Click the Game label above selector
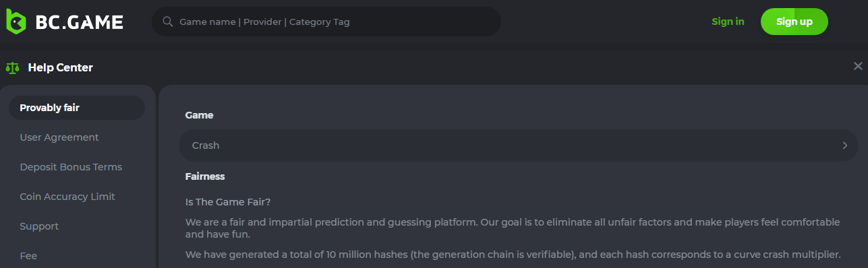 click(x=199, y=115)
